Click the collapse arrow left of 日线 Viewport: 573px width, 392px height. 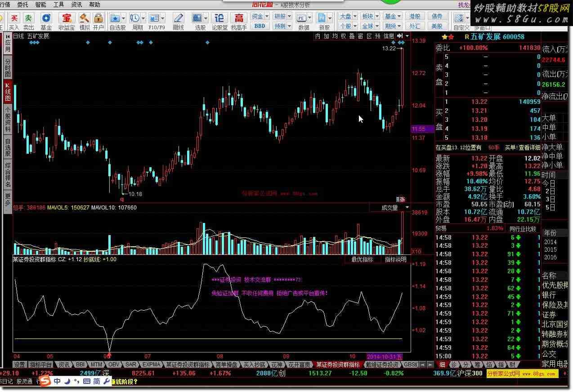[x=8, y=36]
